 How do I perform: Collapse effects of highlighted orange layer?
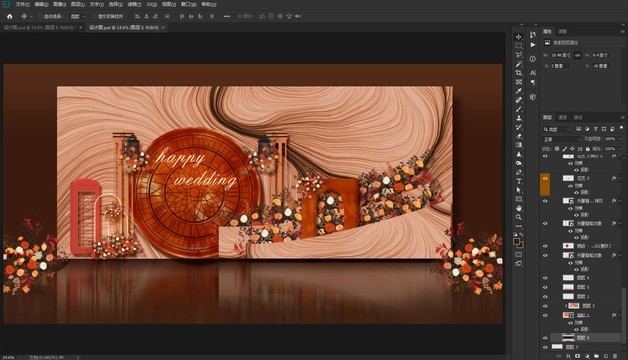click(x=620, y=178)
